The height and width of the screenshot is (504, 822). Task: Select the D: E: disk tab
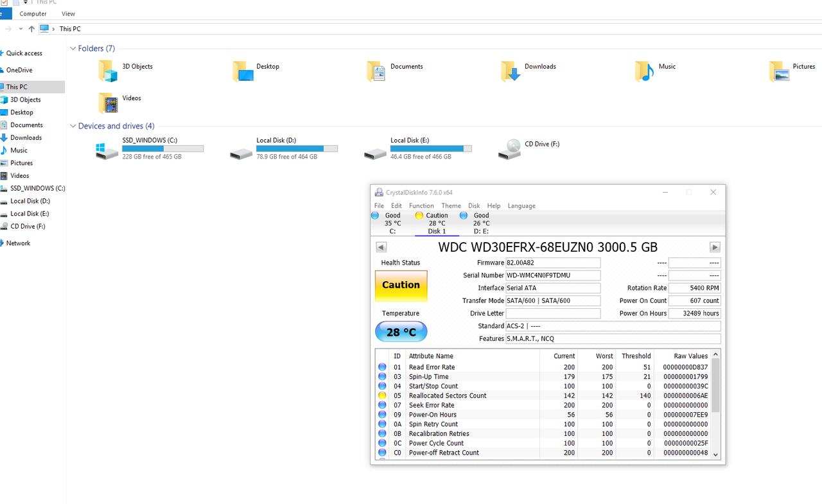click(481, 223)
